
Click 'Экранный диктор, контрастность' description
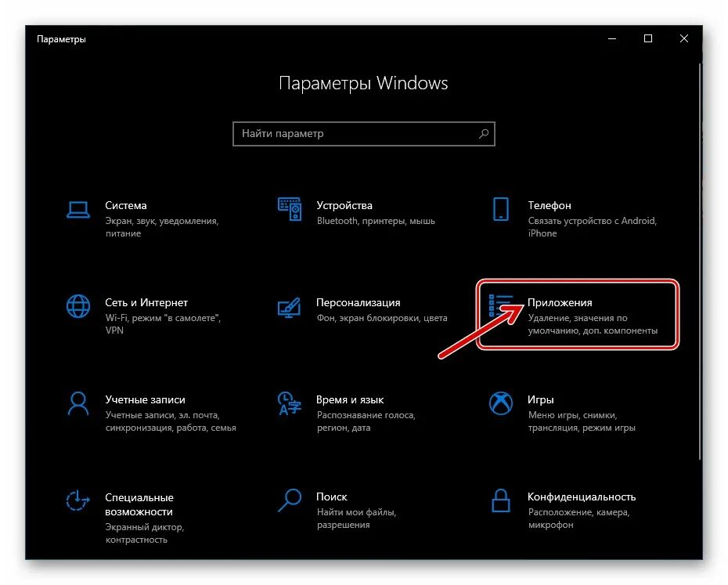144,533
